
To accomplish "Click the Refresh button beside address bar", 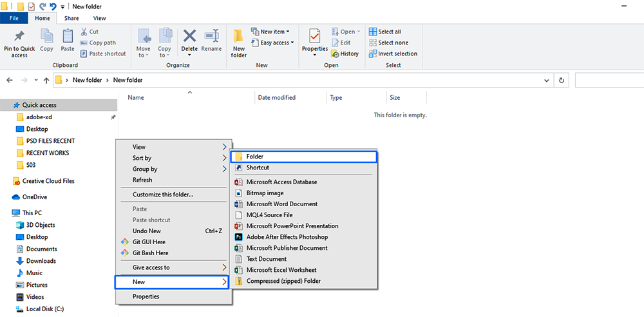I will [x=562, y=81].
